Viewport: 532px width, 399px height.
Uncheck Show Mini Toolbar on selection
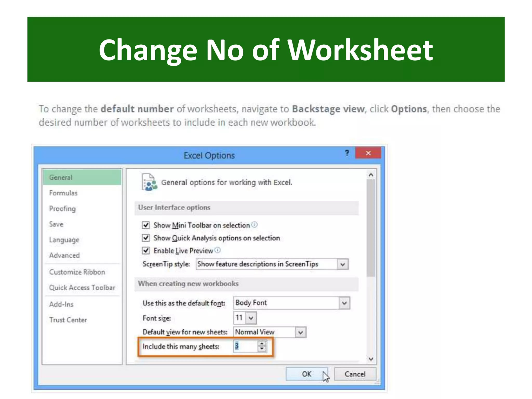[x=146, y=225]
